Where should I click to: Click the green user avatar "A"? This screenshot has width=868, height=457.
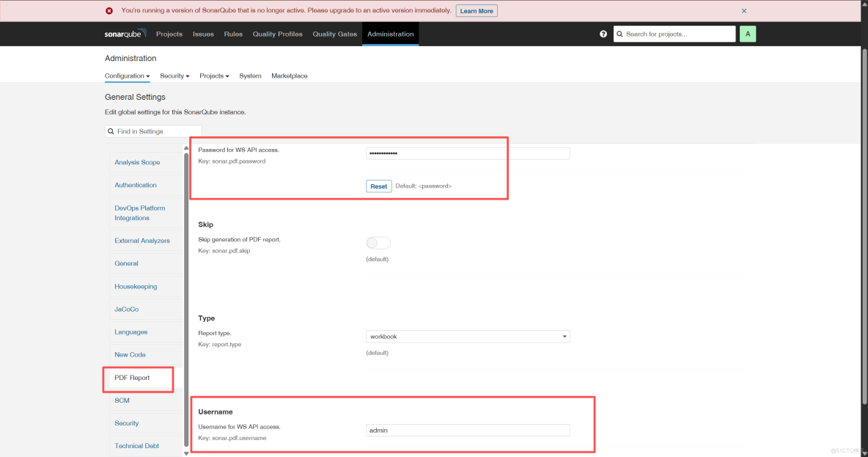pyautogui.click(x=747, y=34)
